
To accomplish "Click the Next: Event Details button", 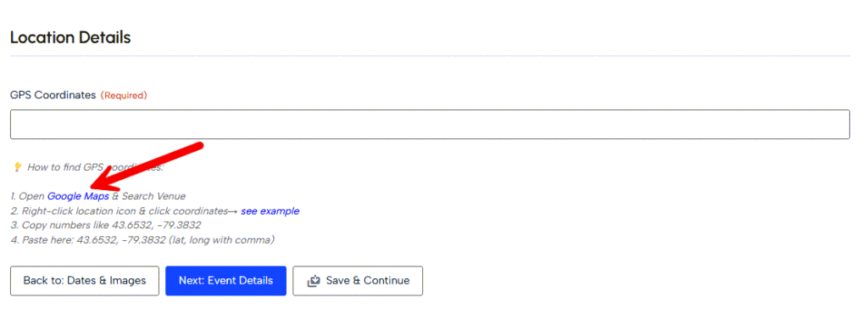I will click(x=225, y=281).
